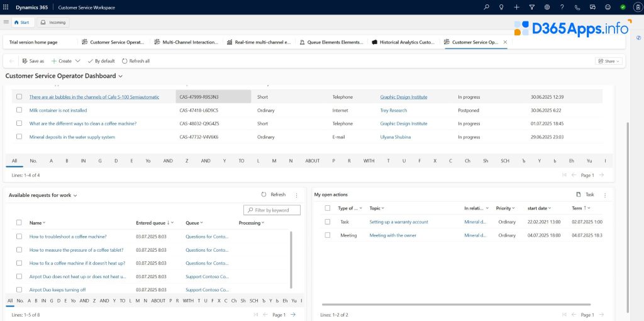Screen dimensions: 644x321
Task: Go to next page in Available requests
Action: [x=293, y=315]
